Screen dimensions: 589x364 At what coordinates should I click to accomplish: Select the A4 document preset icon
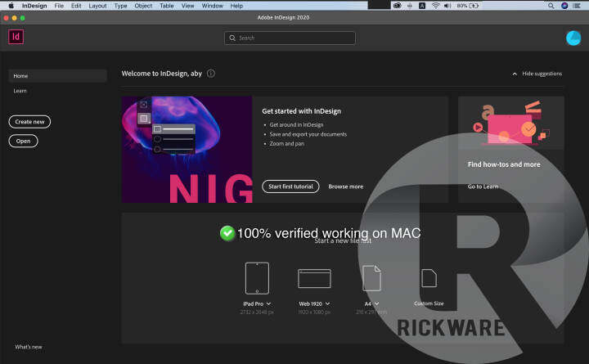coord(371,278)
